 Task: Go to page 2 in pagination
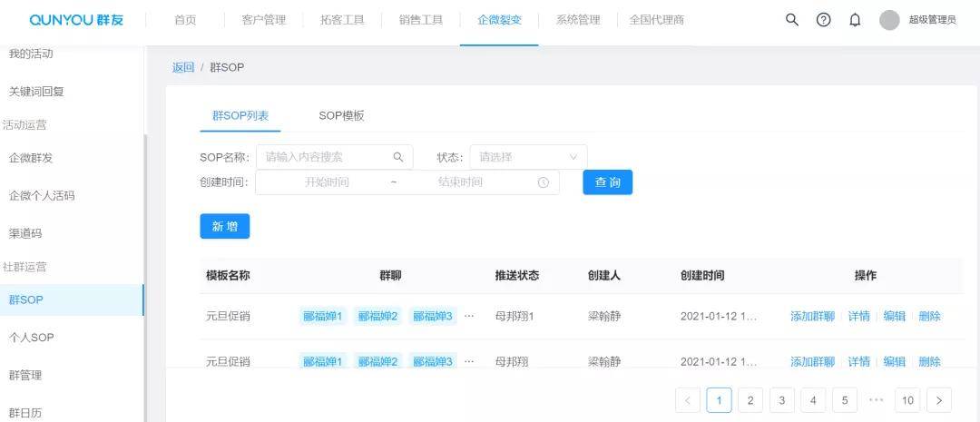click(x=750, y=400)
